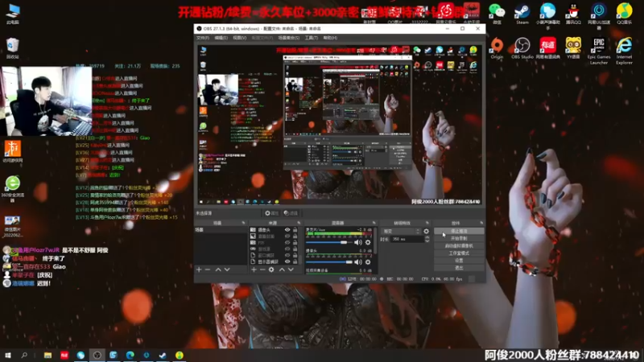Open OBS 设置 settings button
The image size is (644, 362).
pos(459,261)
